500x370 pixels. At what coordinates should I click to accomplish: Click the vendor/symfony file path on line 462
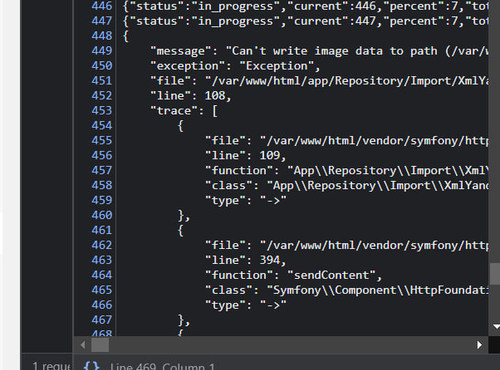(x=374, y=245)
